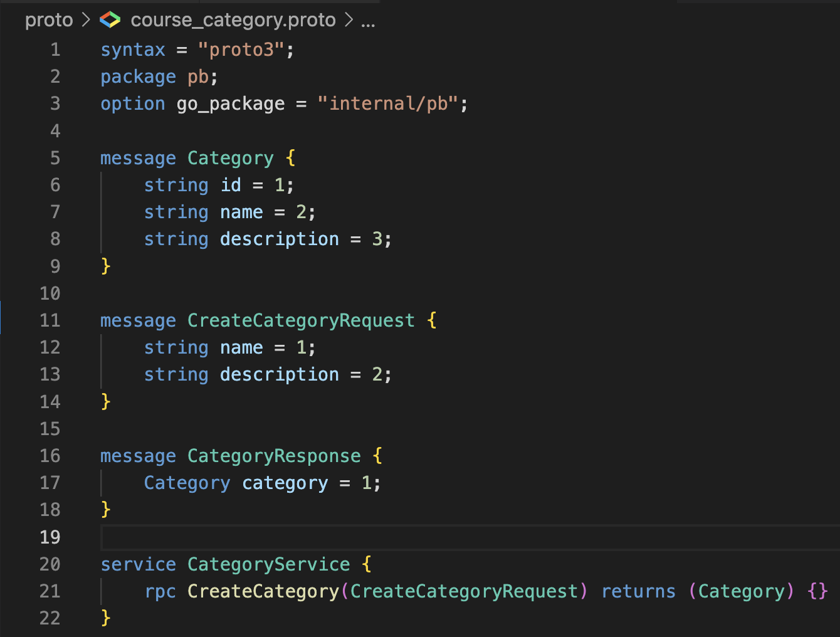
Task: Click the proto3 file type icon
Action: tap(109, 19)
